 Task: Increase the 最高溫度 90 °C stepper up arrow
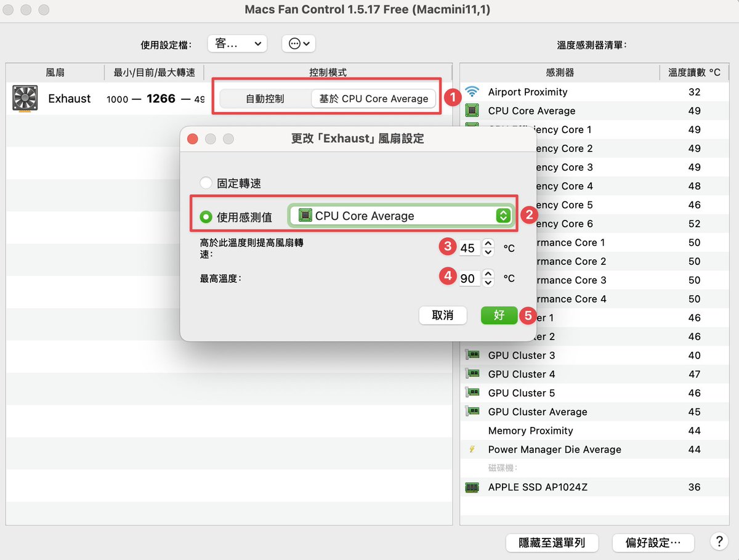pos(488,274)
